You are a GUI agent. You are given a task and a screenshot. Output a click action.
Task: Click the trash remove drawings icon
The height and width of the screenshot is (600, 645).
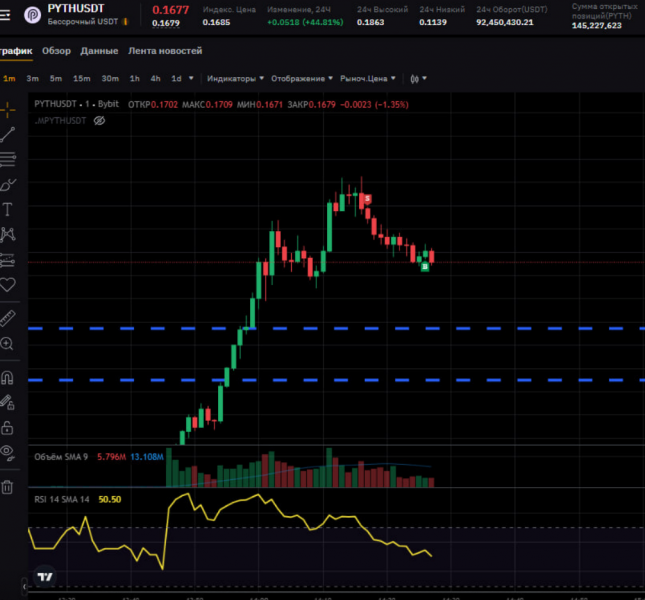[x=7, y=487]
